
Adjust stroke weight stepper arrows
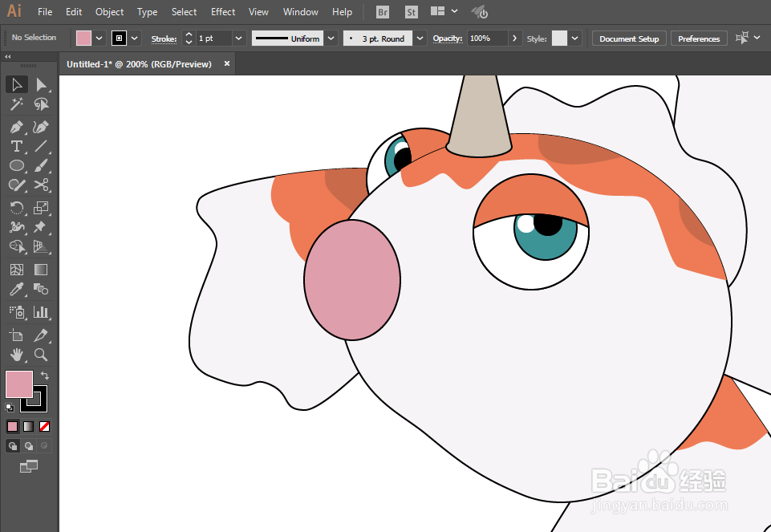pos(189,39)
